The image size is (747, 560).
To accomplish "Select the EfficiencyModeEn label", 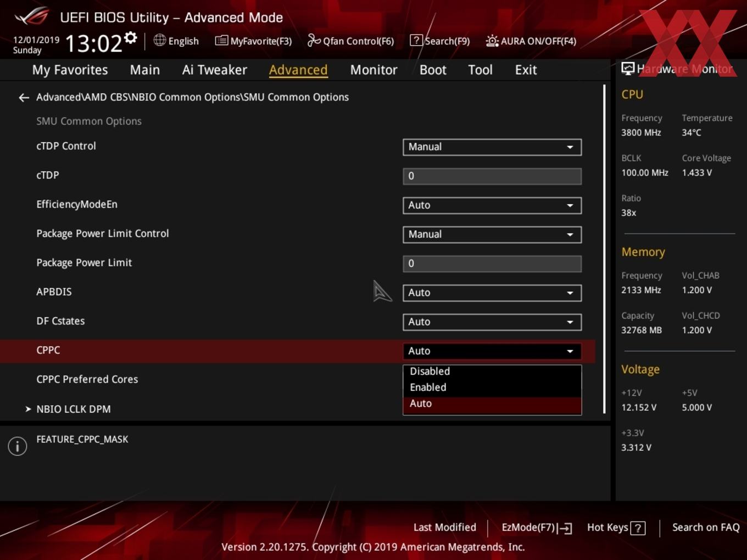I will (x=77, y=204).
